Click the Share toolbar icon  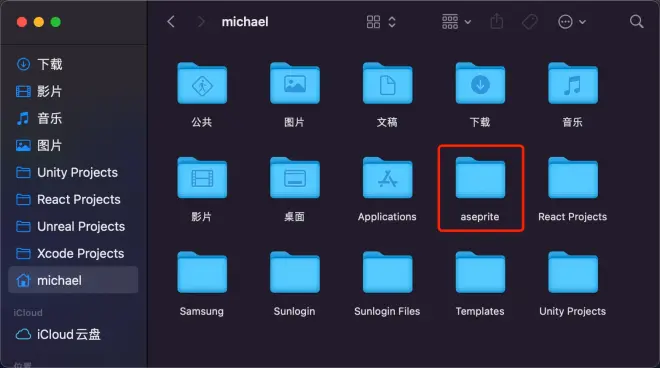(497, 21)
